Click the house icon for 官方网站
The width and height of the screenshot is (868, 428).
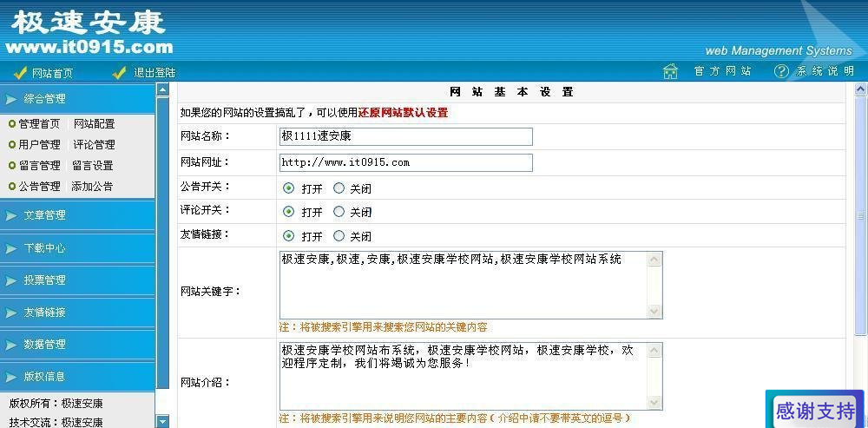pos(670,71)
